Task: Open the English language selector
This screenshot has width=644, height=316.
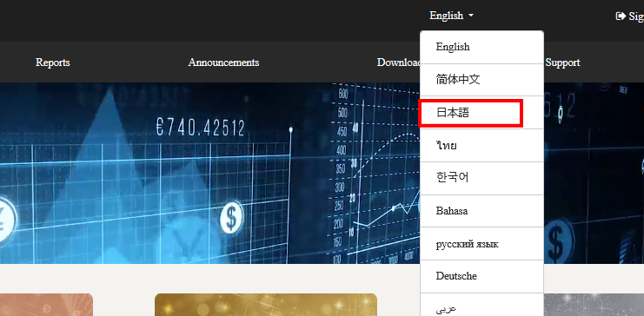Action: click(x=451, y=16)
